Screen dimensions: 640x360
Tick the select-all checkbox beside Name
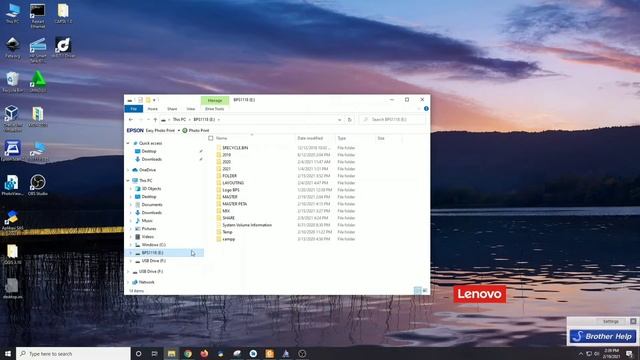(x=211, y=138)
